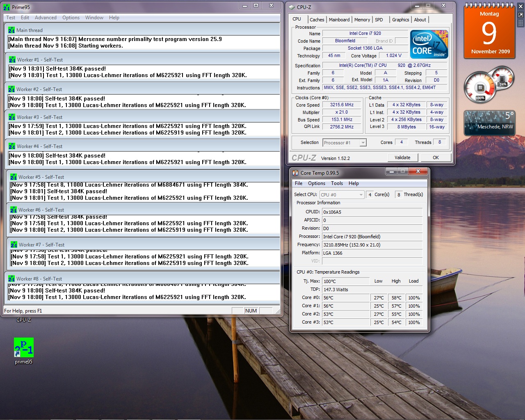Open the calendar gadget showing Montag 9
This screenshot has width=525, height=420.
pyautogui.click(x=489, y=33)
